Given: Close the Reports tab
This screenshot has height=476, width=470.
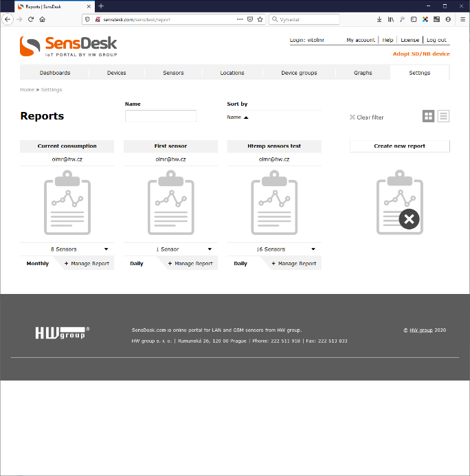Looking at the screenshot, I should [x=89, y=6].
